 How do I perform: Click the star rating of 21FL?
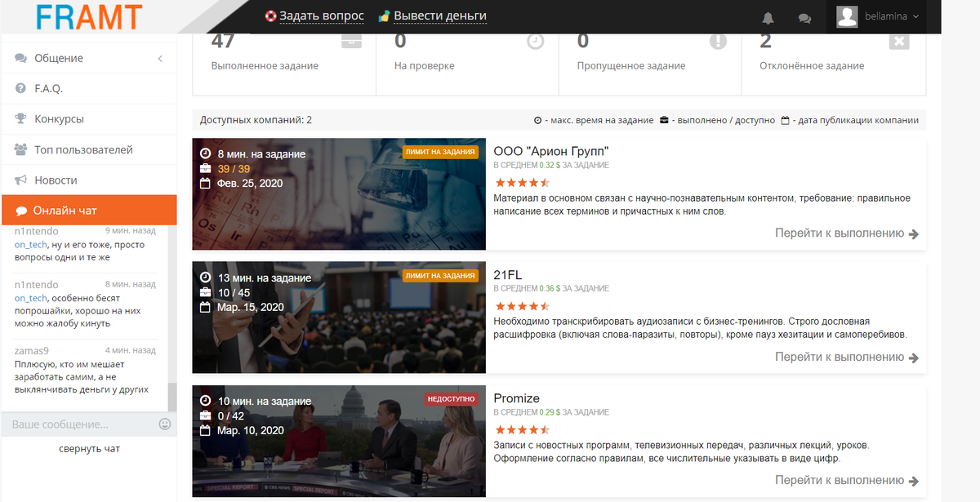[522, 306]
